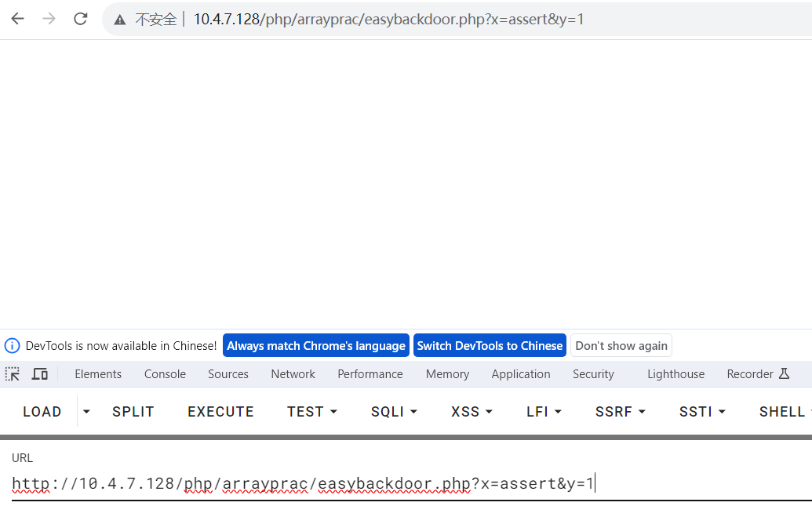Viewport: 812px width, 506px height.
Task: Click the forward navigation arrow
Action: tap(49, 19)
